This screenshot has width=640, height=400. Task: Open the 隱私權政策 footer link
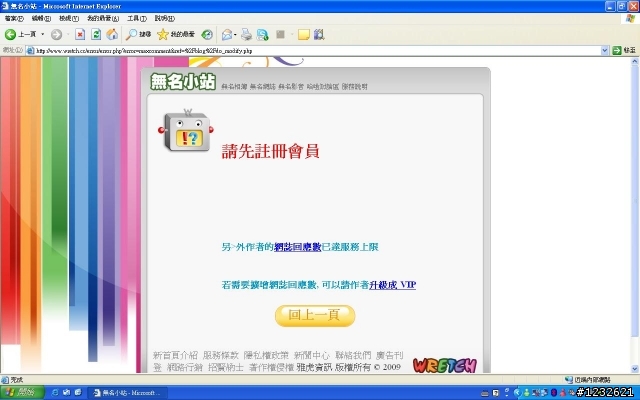(x=266, y=355)
